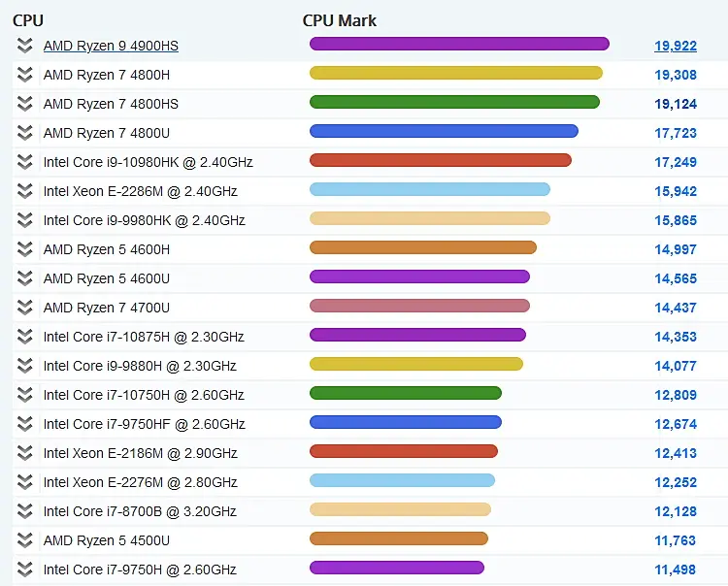
Task: Click the 19,124 CPU Mark score
Action: click(x=676, y=104)
